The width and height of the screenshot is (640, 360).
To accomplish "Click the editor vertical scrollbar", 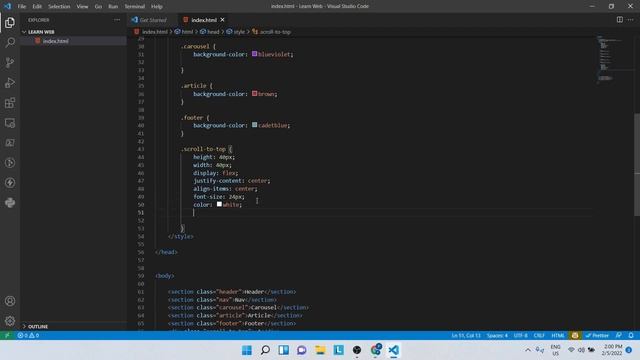I will pos(637,163).
